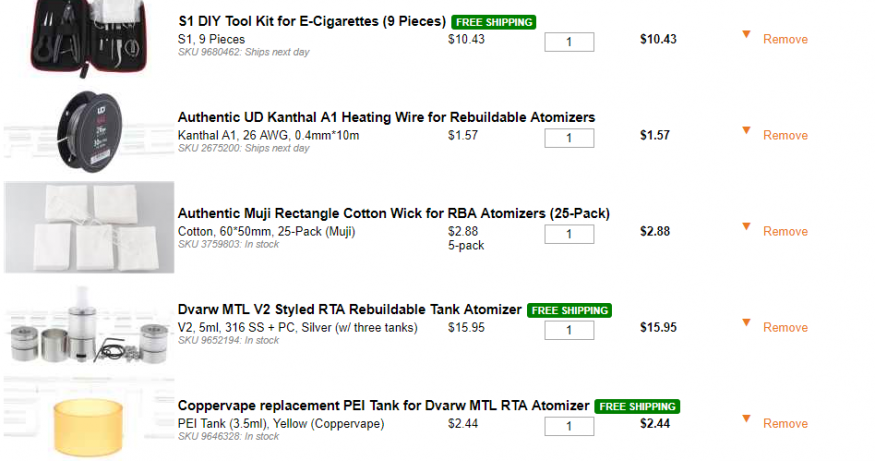This screenshot has height=461, width=875.
Task: Edit quantity for Coppervape PEI Tank
Action: click(569, 426)
